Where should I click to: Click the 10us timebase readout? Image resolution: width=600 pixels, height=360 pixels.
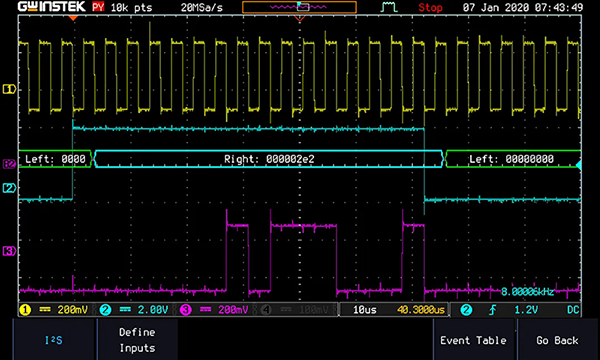coord(364,310)
